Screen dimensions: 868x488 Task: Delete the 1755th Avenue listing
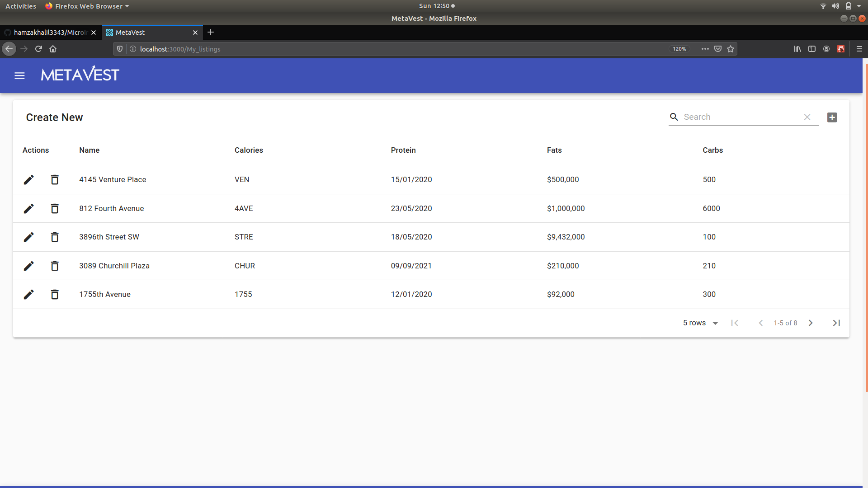point(55,294)
